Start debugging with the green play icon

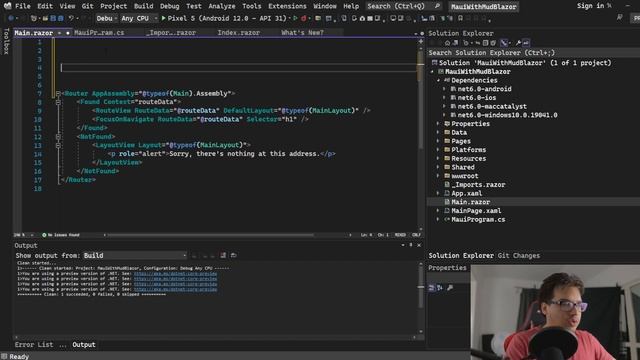click(163, 18)
